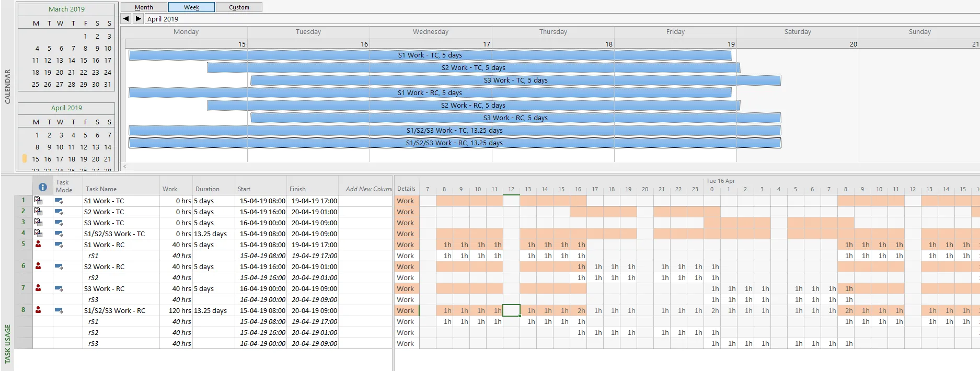
Task: Click overallocated resource icon in row 7
Action: tap(38, 288)
